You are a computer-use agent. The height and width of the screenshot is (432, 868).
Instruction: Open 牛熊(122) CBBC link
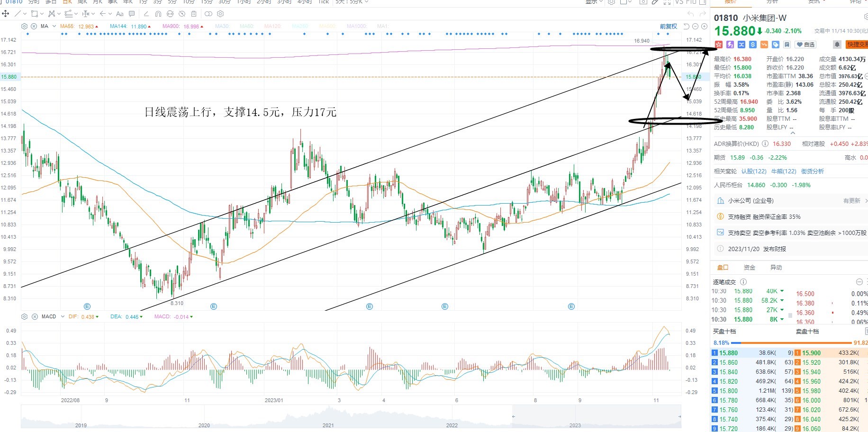(x=784, y=171)
